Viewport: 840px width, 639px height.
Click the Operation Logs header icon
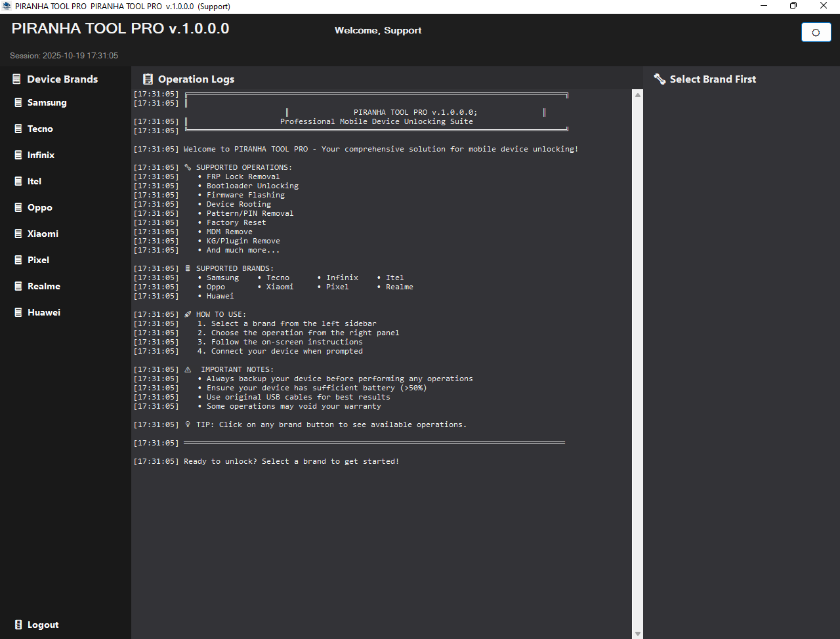coord(148,79)
